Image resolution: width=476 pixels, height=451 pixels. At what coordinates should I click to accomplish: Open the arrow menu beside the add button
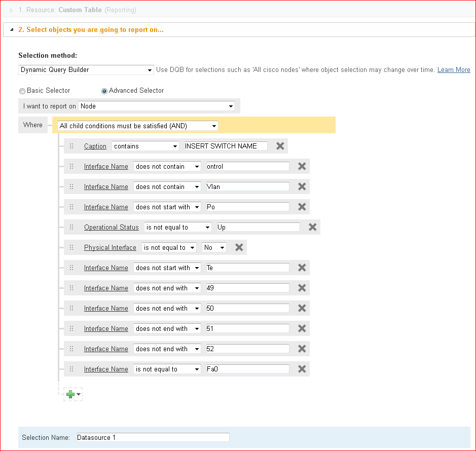coord(79,394)
